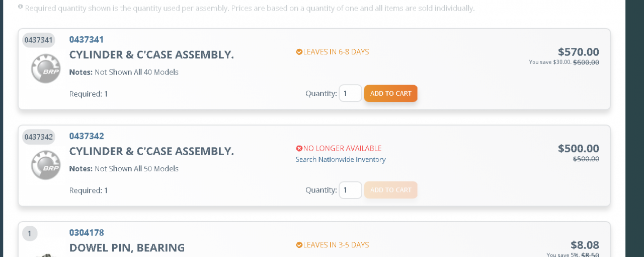Focus the quantity field for part 0437341

pos(350,93)
